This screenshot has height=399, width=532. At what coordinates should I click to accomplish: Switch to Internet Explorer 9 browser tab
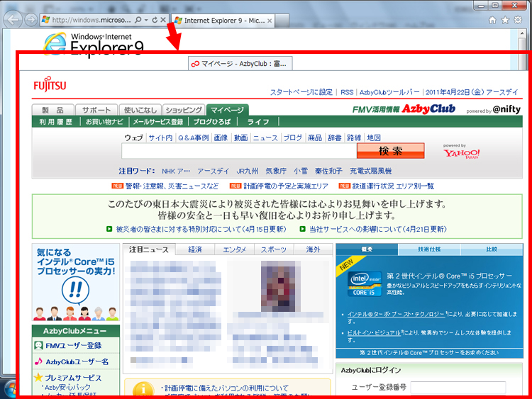222,21
